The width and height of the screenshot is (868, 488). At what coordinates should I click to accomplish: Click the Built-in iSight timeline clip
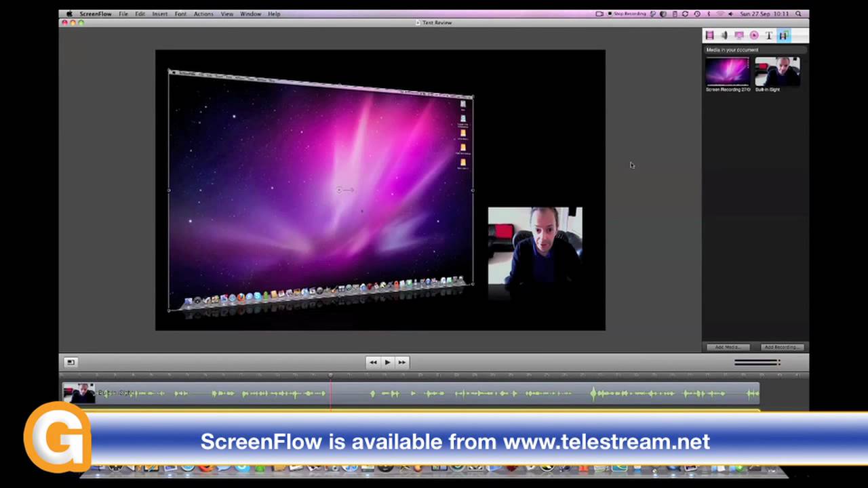[x=411, y=393]
